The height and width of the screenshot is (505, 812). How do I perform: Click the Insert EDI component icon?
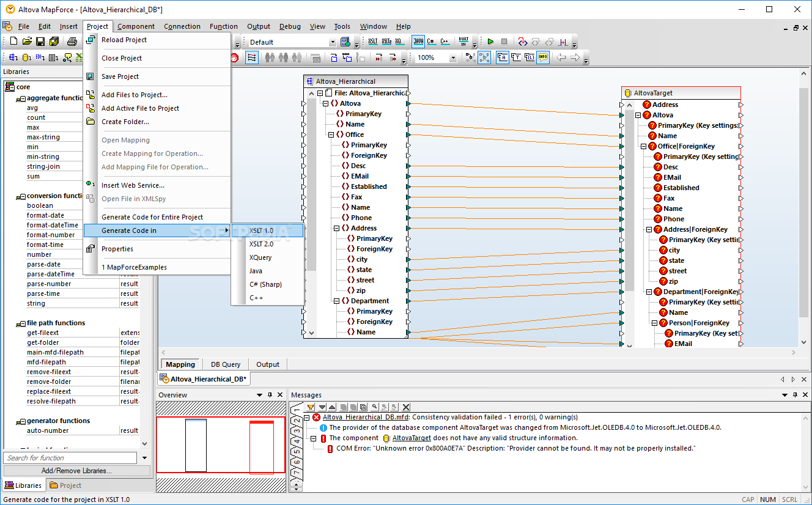[x=40, y=57]
